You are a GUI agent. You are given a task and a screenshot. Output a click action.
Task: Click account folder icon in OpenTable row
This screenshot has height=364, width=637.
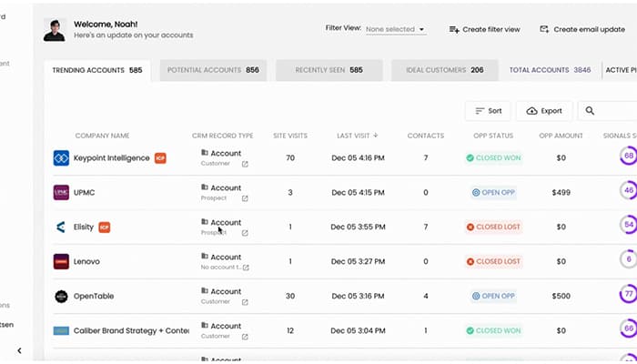[205, 291]
